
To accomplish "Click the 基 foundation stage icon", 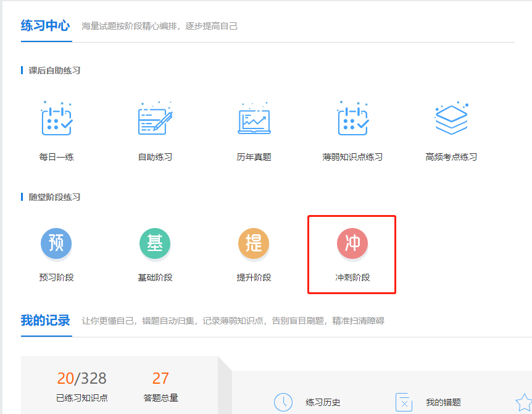I will point(155,243).
